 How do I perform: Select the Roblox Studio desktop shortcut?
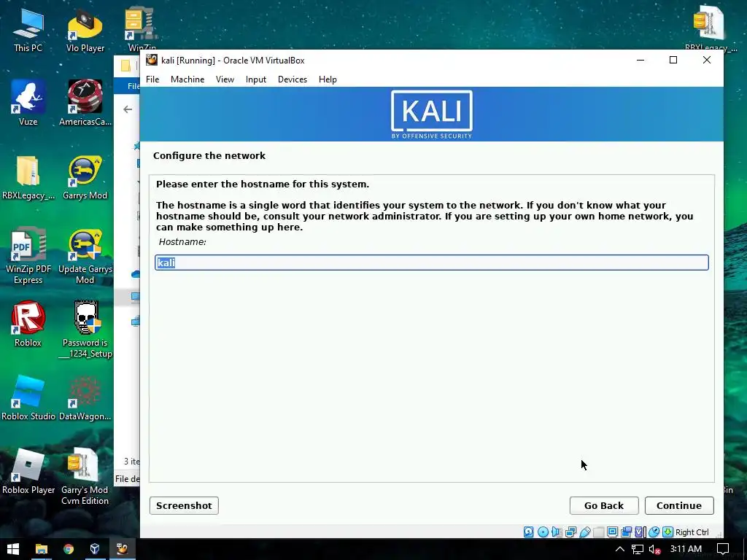(28, 397)
